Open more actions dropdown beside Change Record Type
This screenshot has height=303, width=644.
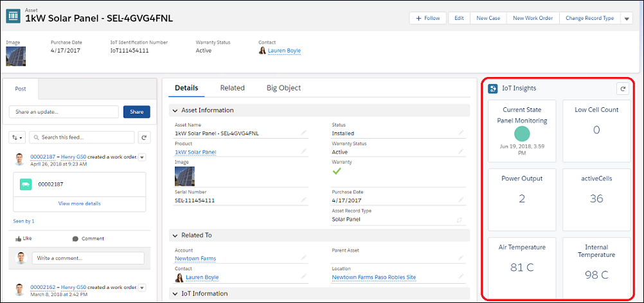click(627, 19)
